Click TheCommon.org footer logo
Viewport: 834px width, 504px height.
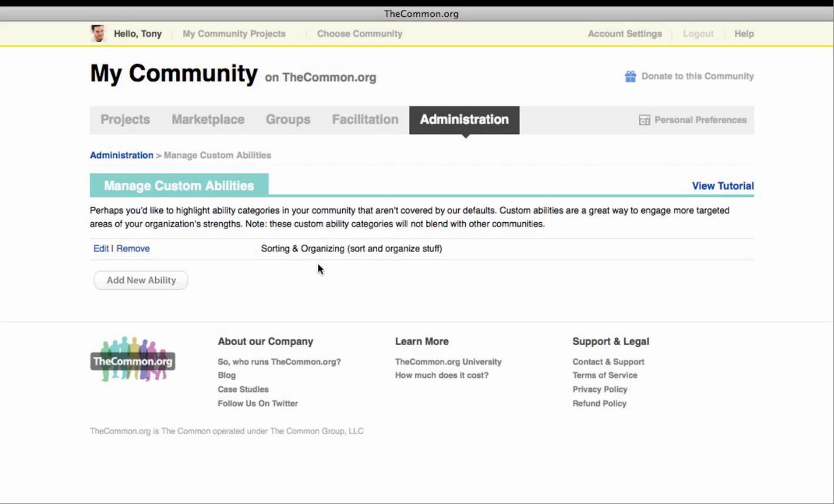132,360
